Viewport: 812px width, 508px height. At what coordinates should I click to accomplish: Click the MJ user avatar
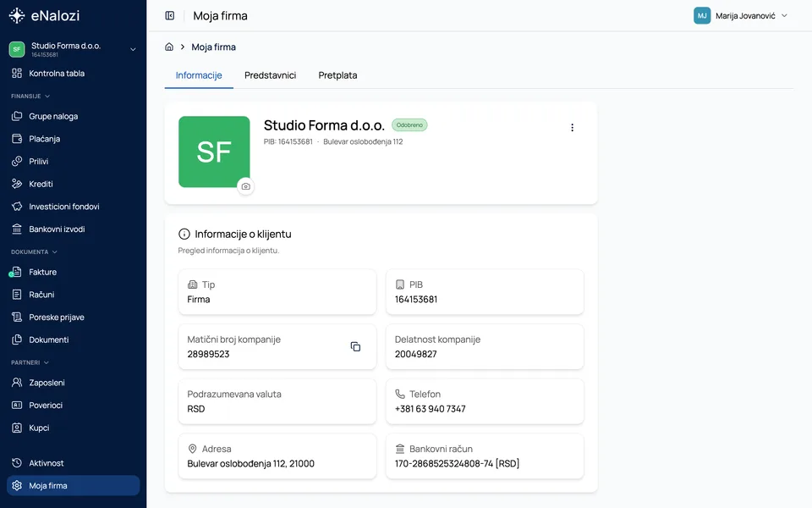point(702,15)
